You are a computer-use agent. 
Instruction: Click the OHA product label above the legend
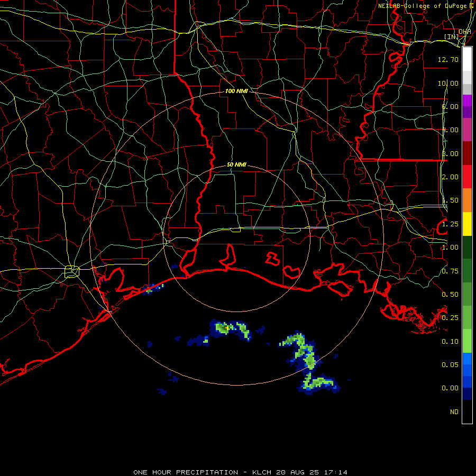[464, 31]
